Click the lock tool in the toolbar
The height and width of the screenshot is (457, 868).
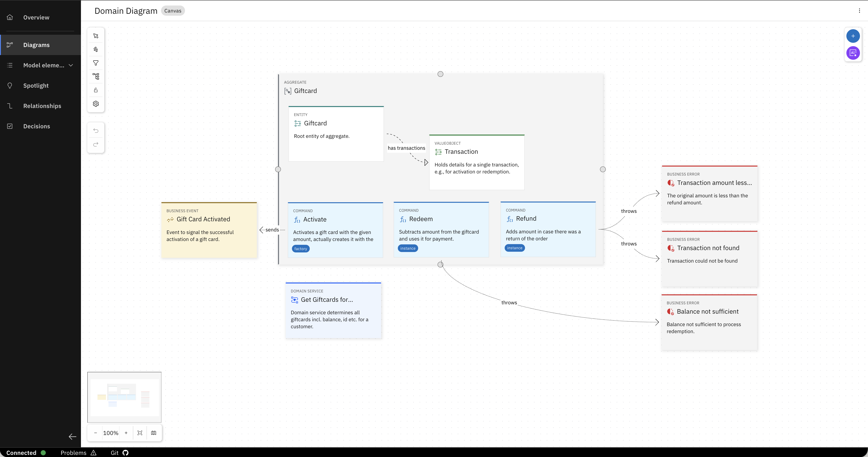coord(96,90)
